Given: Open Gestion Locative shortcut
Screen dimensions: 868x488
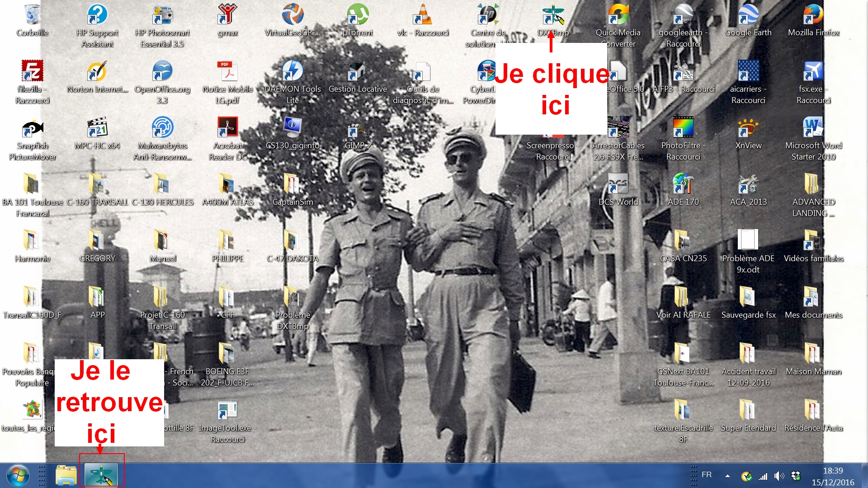Looking at the screenshot, I should 358,71.
